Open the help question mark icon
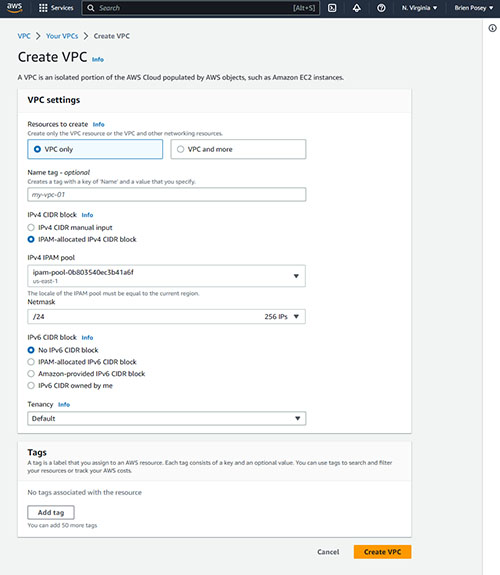Image resolution: width=500 pixels, height=575 pixels. tap(381, 8)
